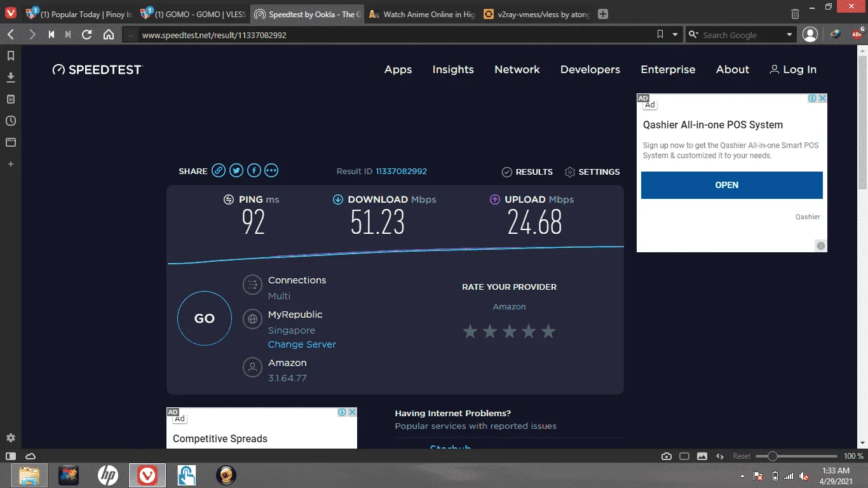Image resolution: width=868 pixels, height=488 pixels.
Task: Bookmark this page from address bar
Action: (x=660, y=34)
